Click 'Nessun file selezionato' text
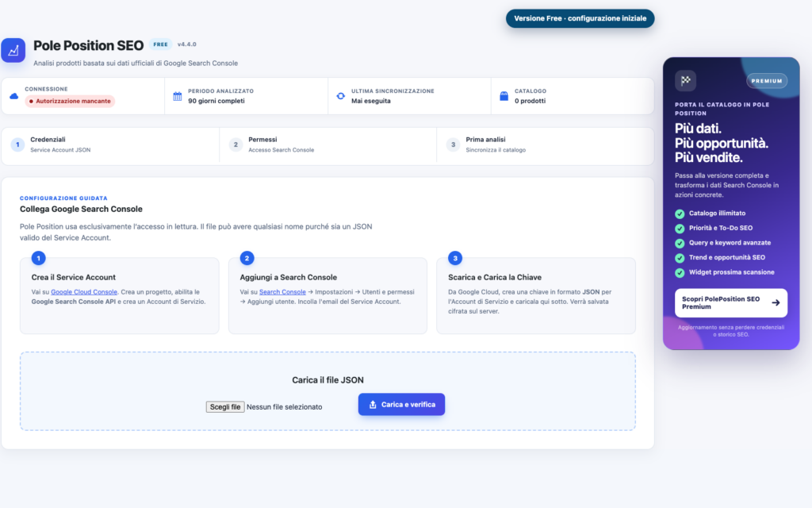The height and width of the screenshot is (508, 812). [285, 407]
